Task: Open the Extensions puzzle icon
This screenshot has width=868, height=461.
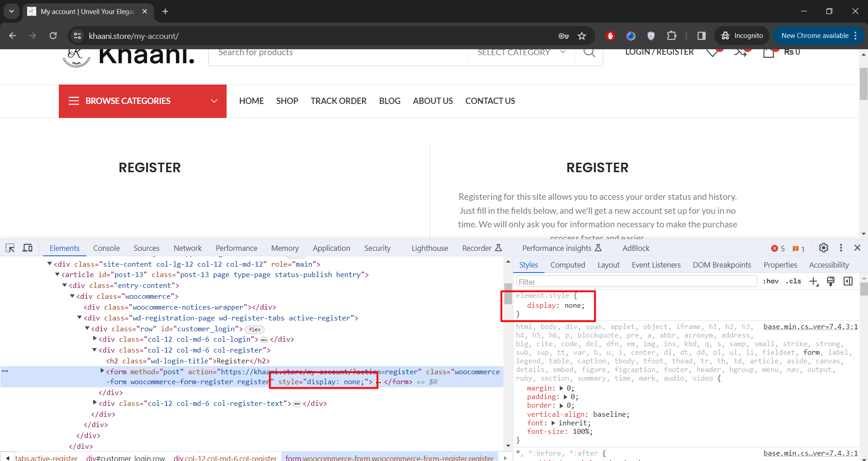Action: click(672, 36)
